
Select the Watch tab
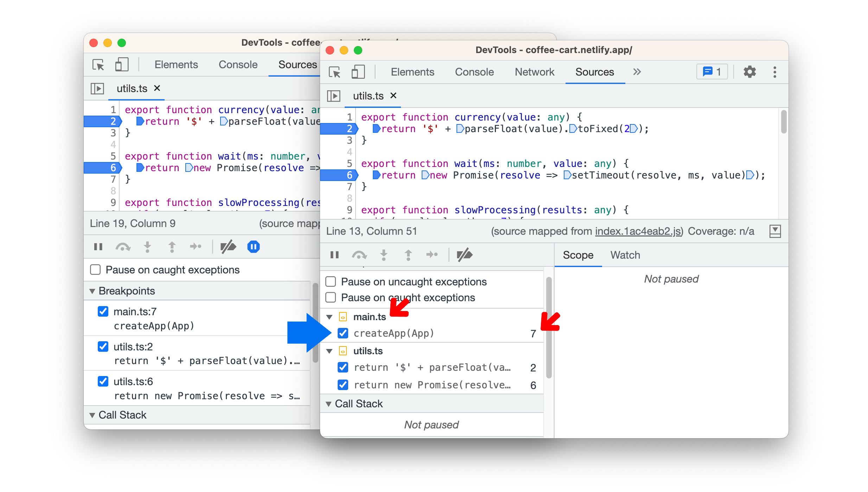point(625,255)
